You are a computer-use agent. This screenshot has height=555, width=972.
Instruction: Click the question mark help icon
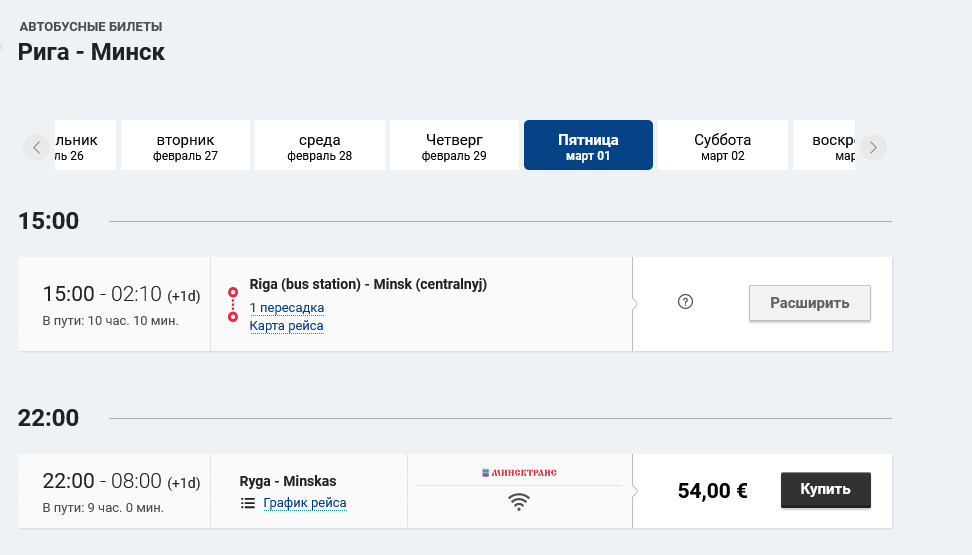pos(685,302)
